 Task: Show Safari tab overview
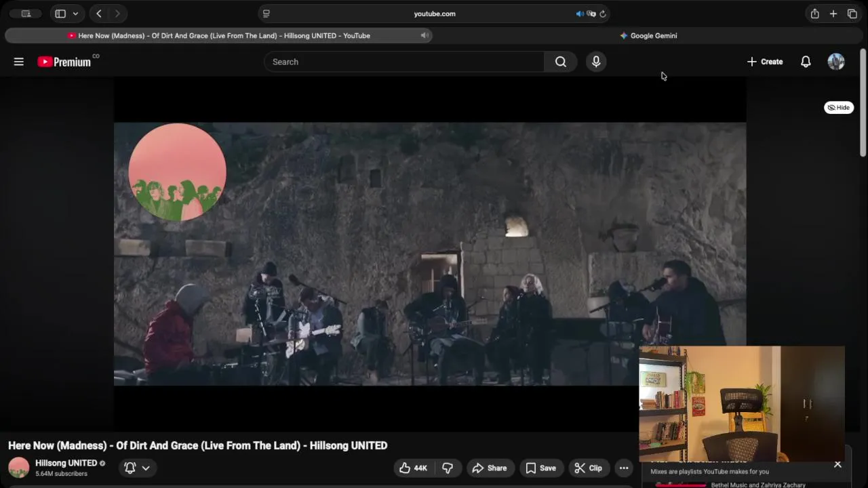[852, 14]
